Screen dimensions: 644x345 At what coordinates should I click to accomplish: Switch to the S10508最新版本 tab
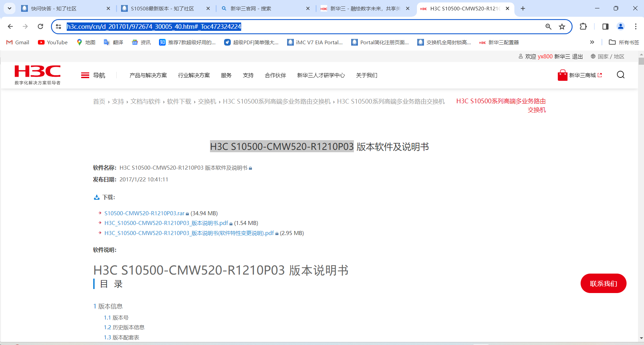click(162, 8)
